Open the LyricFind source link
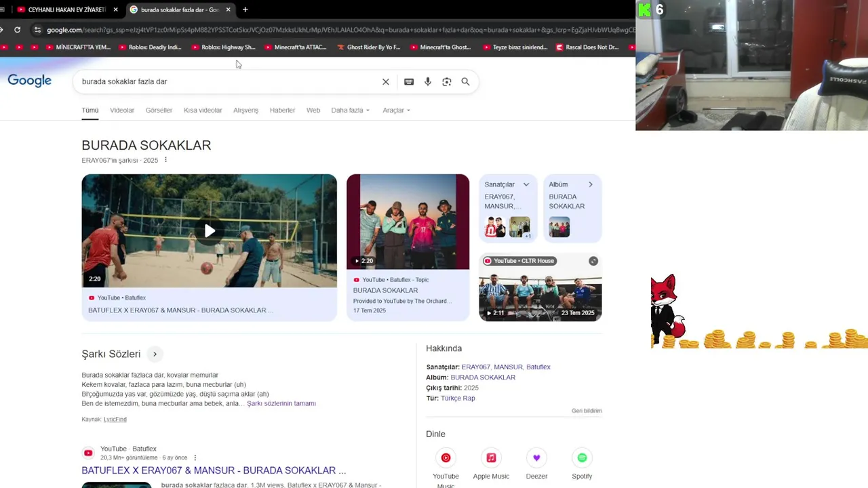 115,420
